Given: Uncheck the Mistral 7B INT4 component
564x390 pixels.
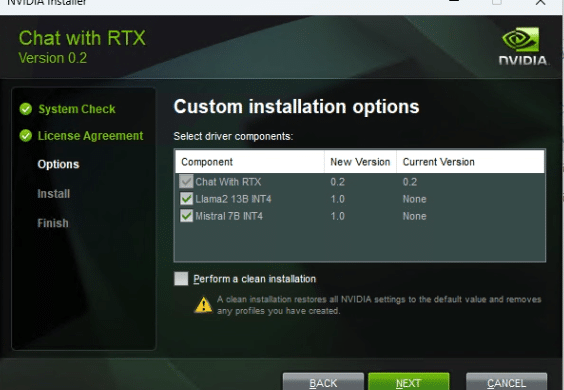Looking at the screenshot, I should click(x=186, y=216).
